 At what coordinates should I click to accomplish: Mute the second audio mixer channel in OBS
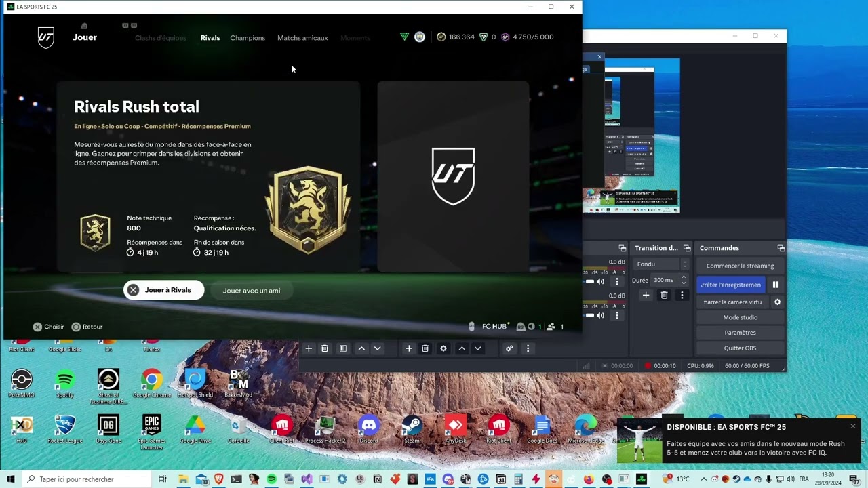coord(600,315)
